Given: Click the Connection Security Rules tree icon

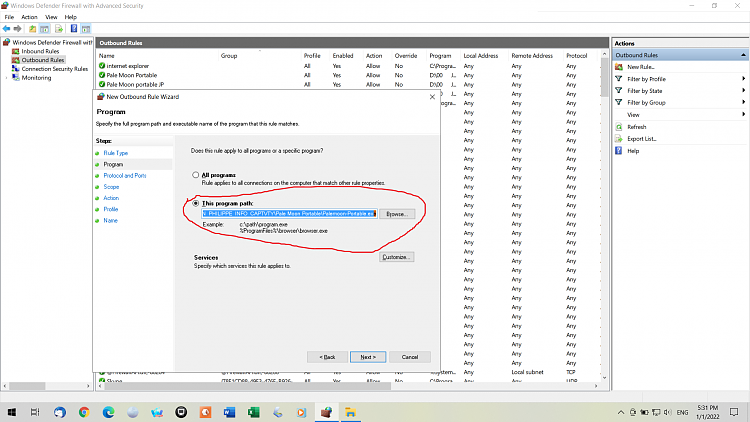Looking at the screenshot, I should click(x=15, y=69).
